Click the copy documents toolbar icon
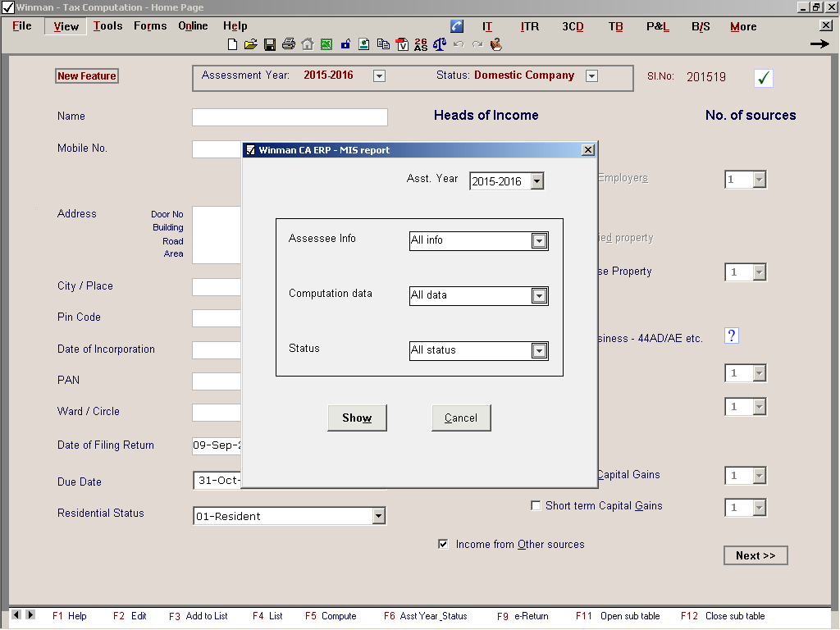The image size is (840, 630). tap(383, 44)
